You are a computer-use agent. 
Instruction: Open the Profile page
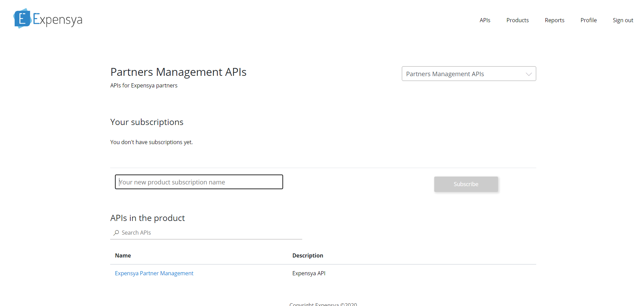pyautogui.click(x=588, y=20)
